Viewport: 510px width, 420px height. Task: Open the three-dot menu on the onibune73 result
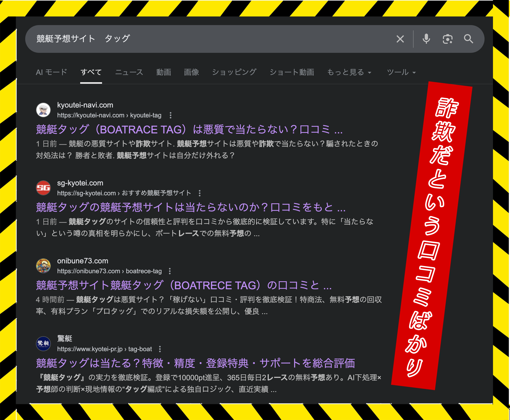click(170, 272)
